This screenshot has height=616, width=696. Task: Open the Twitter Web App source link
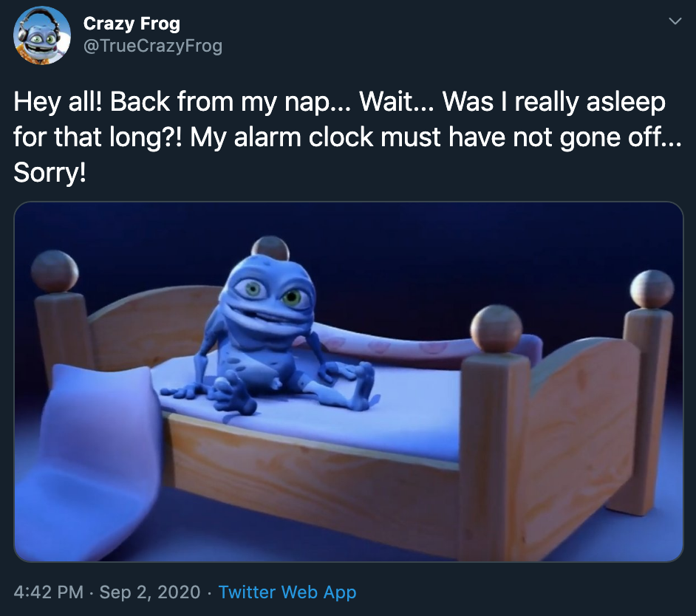[287, 592]
